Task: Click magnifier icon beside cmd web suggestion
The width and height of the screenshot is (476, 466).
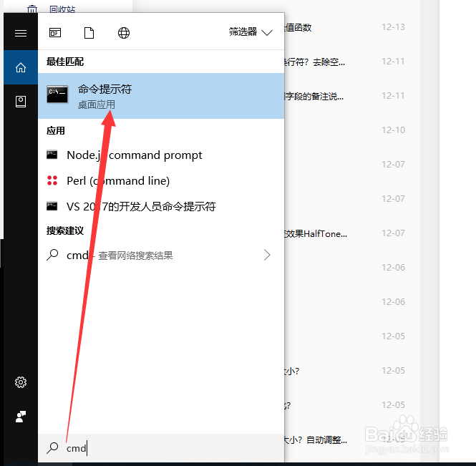Action: point(52,255)
